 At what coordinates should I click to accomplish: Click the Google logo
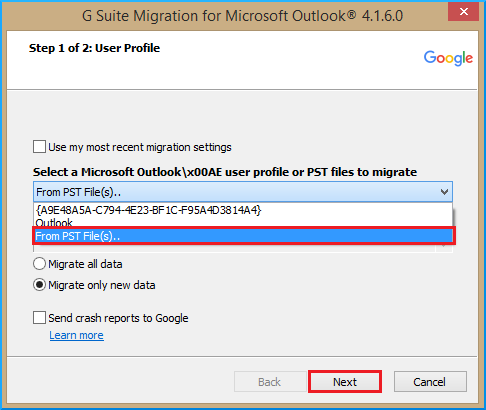448,58
